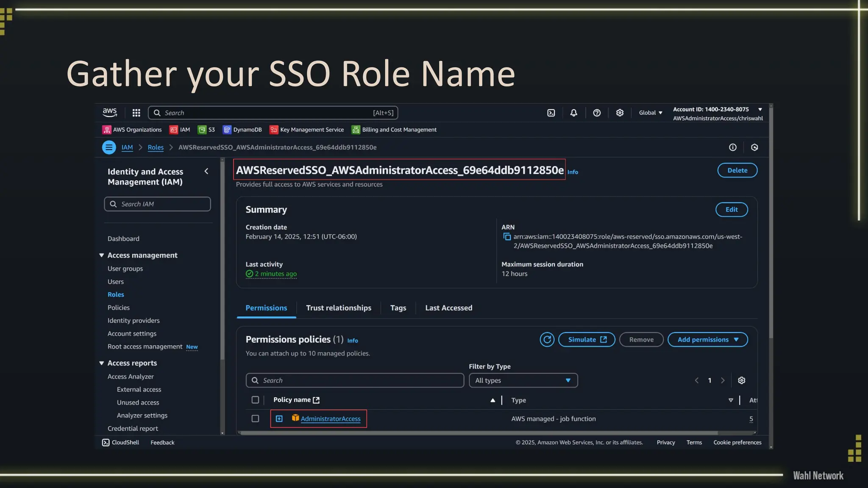Collapse the Access reports section

click(x=102, y=363)
